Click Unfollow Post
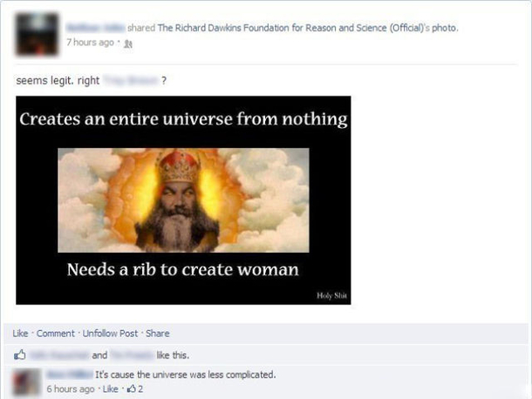This screenshot has height=399, width=532. tap(110, 334)
